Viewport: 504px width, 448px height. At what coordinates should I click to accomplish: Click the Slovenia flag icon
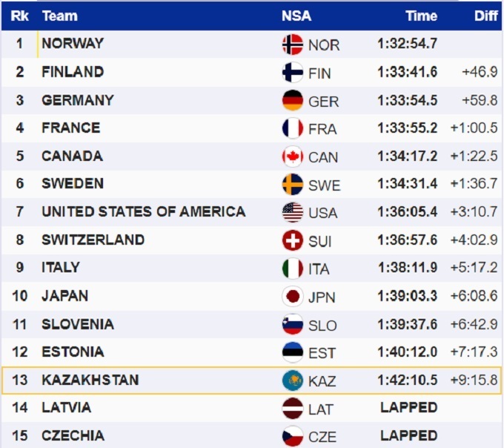293,325
